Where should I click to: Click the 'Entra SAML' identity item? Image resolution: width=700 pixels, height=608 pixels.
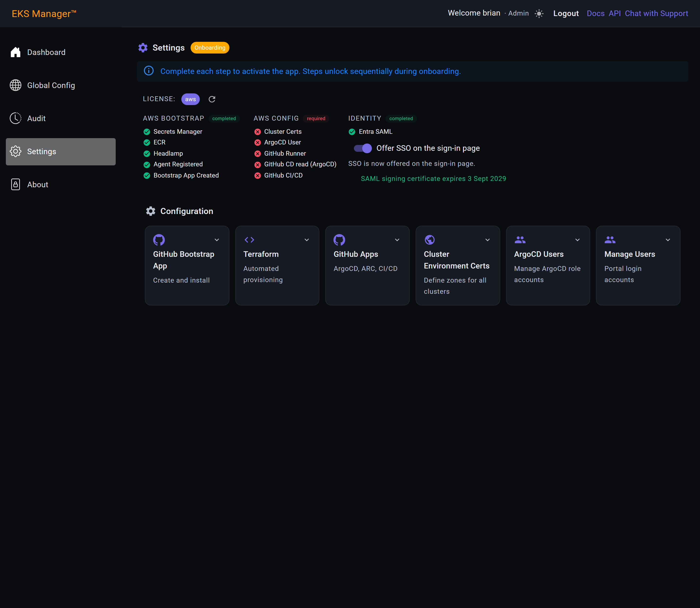pos(376,132)
